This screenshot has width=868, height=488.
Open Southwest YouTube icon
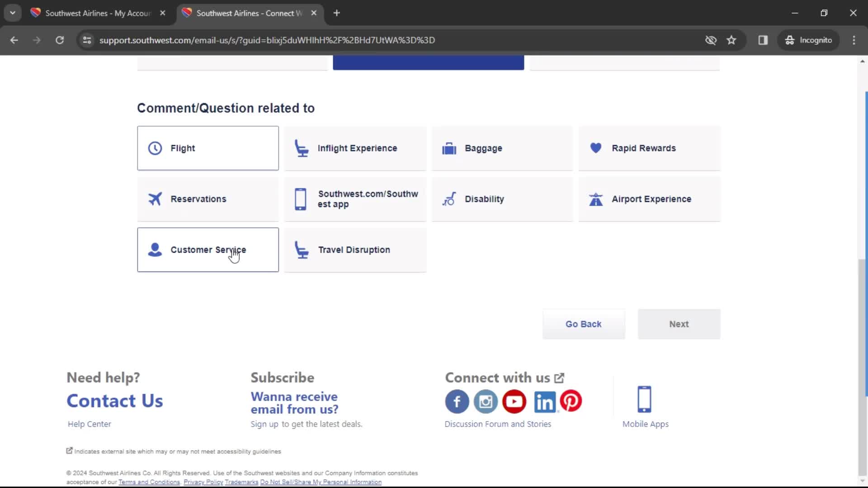pos(514,401)
